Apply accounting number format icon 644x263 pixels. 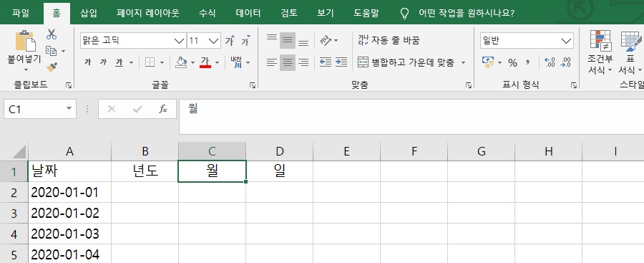coord(488,62)
